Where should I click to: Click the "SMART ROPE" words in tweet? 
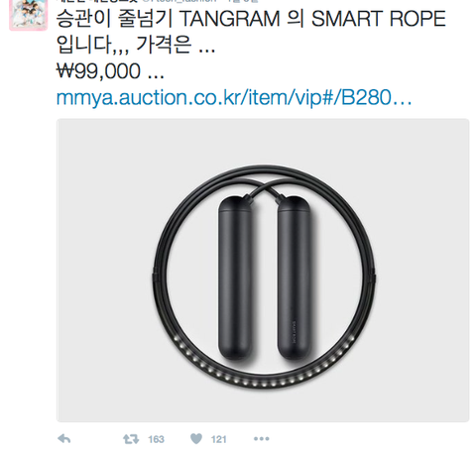coord(379,19)
